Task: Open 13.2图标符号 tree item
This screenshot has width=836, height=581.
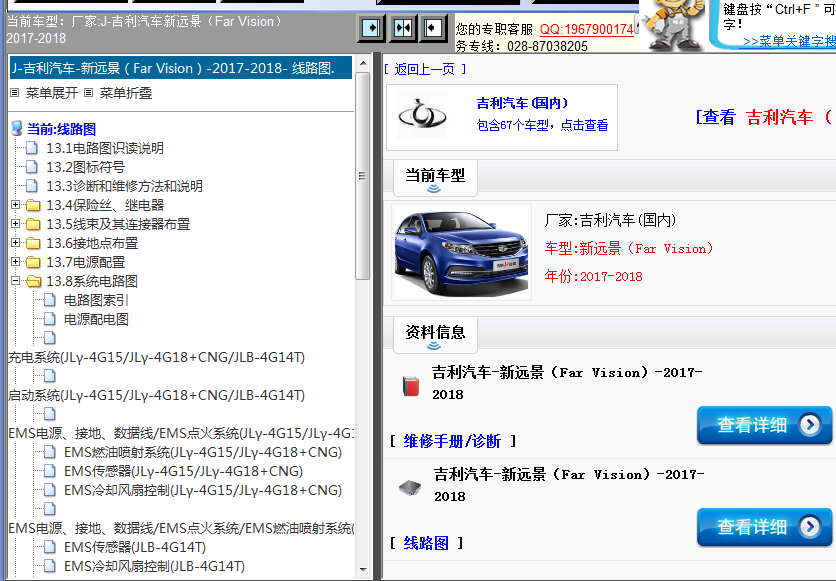Action: 85,167
